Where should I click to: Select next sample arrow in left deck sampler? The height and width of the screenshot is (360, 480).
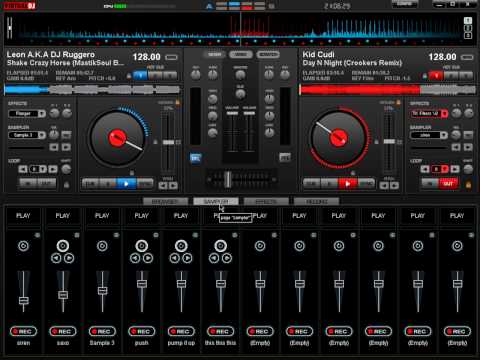coord(66,147)
